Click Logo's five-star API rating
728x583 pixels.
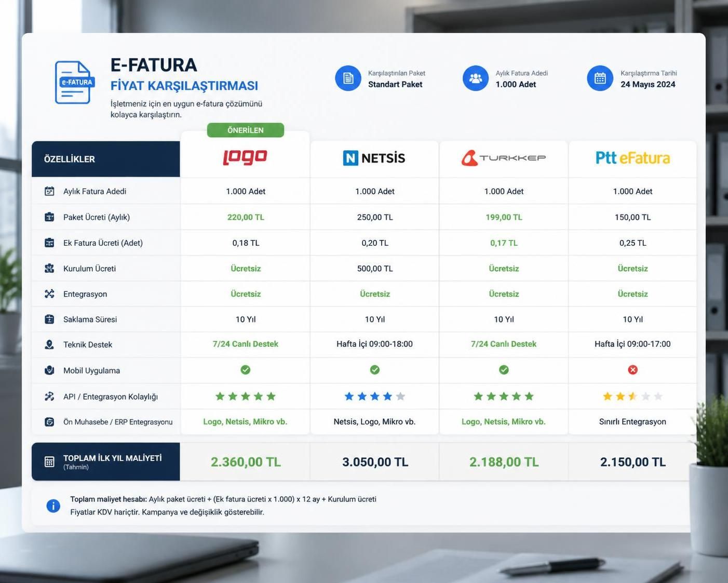pos(246,396)
